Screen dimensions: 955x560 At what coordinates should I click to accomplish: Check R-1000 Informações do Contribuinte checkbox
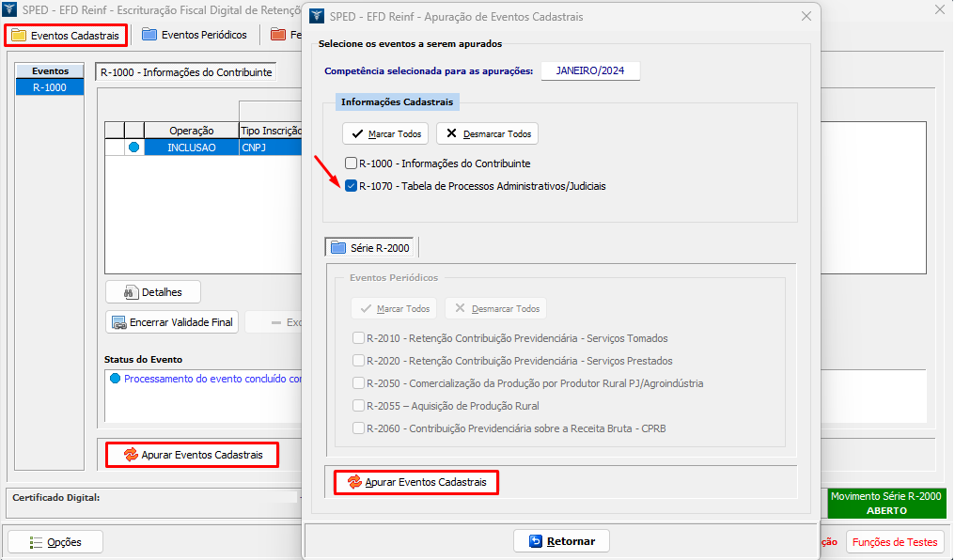click(x=352, y=163)
